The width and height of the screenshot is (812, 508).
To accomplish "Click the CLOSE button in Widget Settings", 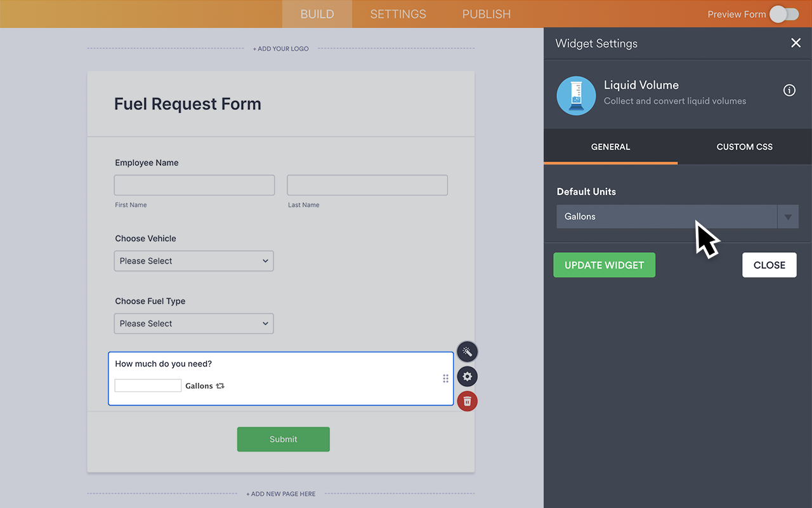I will 769,265.
